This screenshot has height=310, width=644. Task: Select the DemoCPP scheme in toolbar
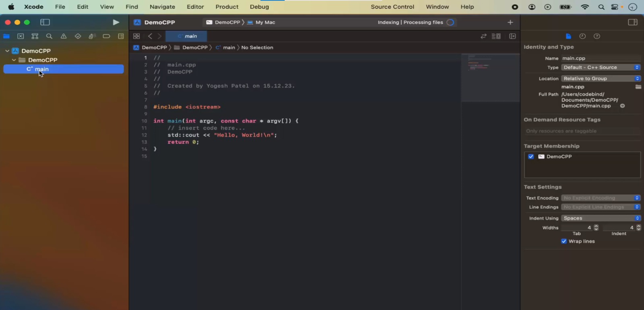tap(223, 22)
